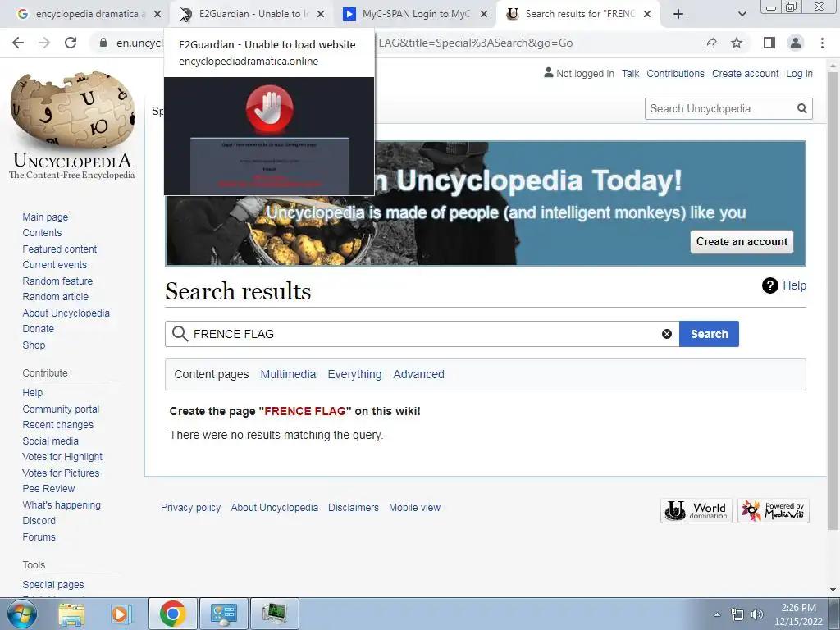Image resolution: width=840 pixels, height=630 pixels.
Task: Open the Chrome profile avatar menu
Action: click(796, 43)
